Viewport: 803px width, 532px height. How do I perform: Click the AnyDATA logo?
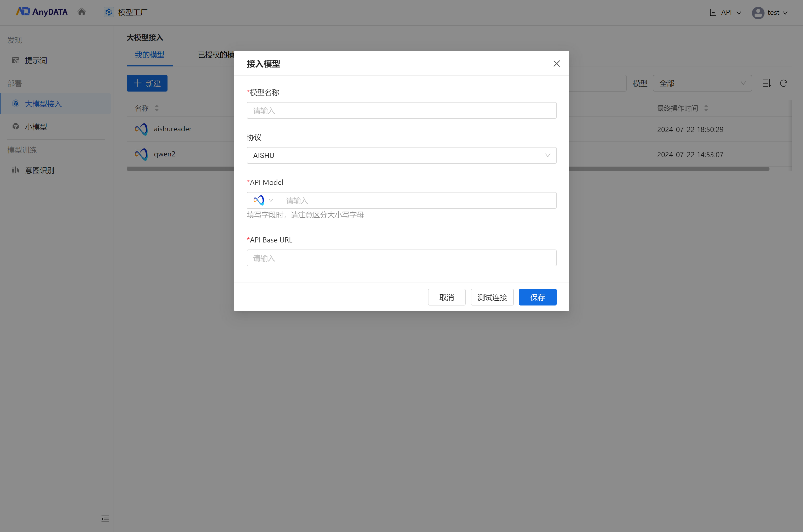click(x=41, y=12)
